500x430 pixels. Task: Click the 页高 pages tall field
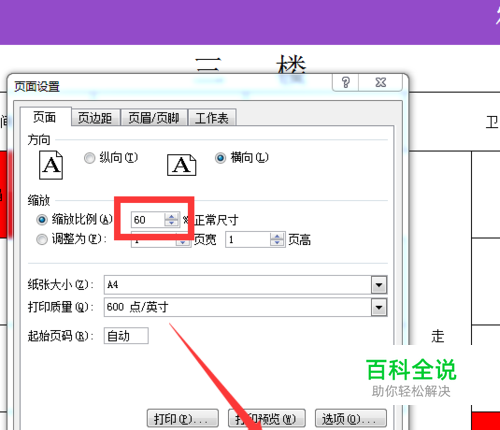(248, 240)
